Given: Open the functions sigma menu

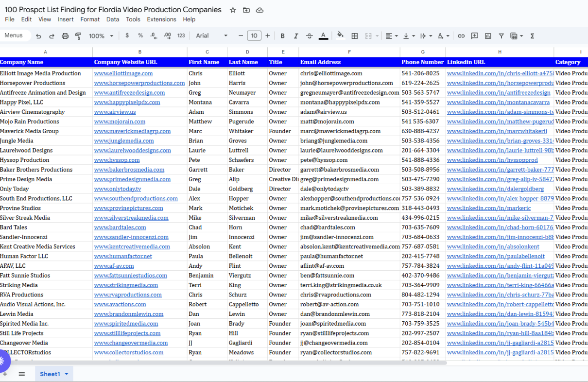Looking at the screenshot, I should [x=532, y=36].
